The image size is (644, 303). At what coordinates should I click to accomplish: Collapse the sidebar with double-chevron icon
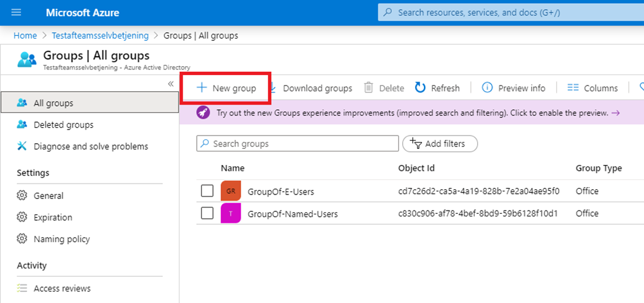tap(171, 84)
